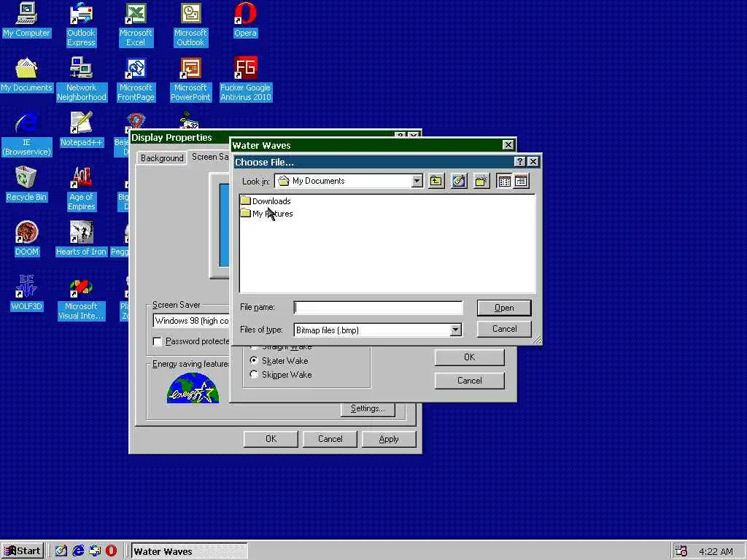
Task: Click Water Waves taskbar button
Action: (189, 551)
